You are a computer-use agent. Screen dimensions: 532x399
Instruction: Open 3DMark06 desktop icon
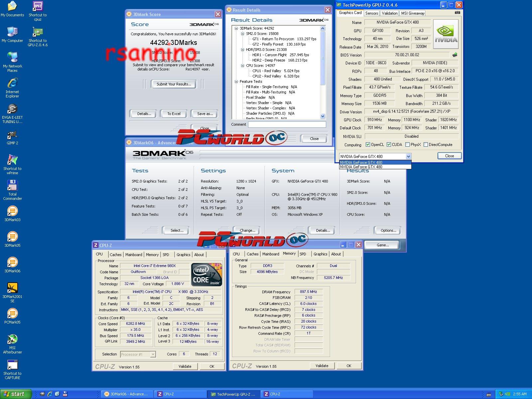[x=12, y=265]
